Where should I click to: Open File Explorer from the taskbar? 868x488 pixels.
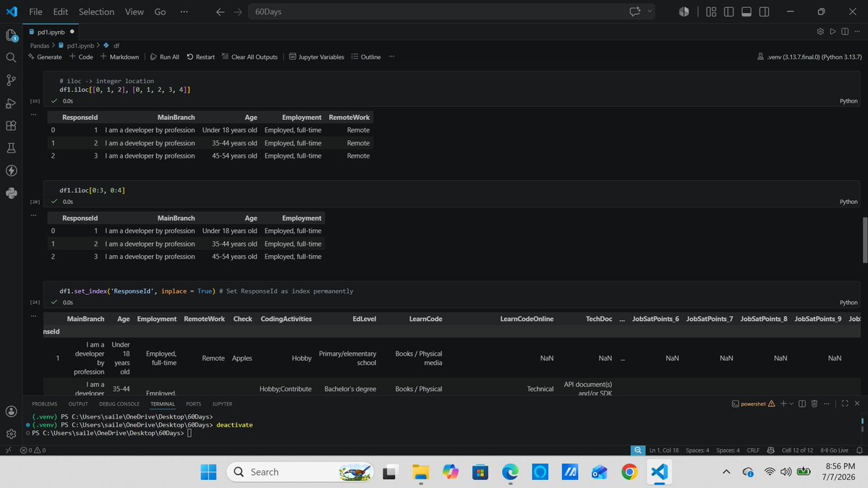coord(421,472)
